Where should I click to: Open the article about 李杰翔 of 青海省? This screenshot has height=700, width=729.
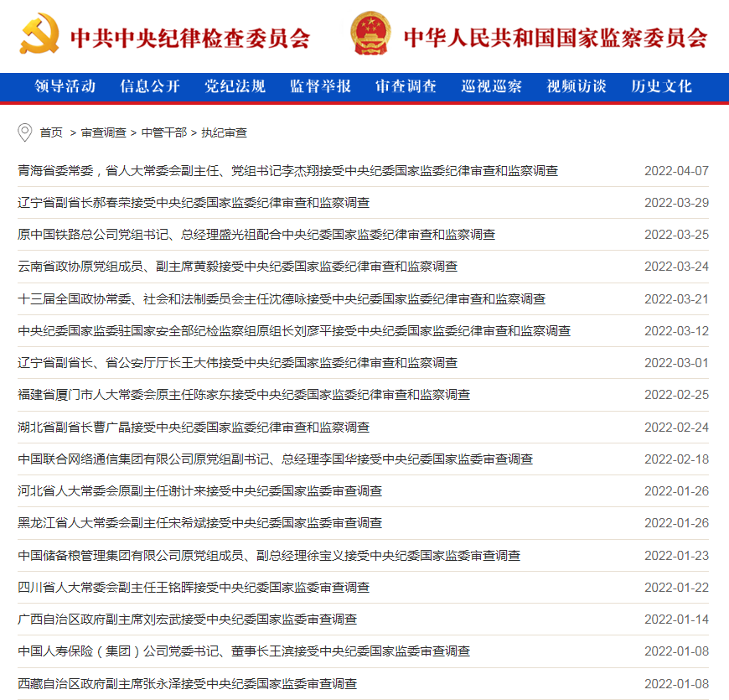(x=287, y=171)
